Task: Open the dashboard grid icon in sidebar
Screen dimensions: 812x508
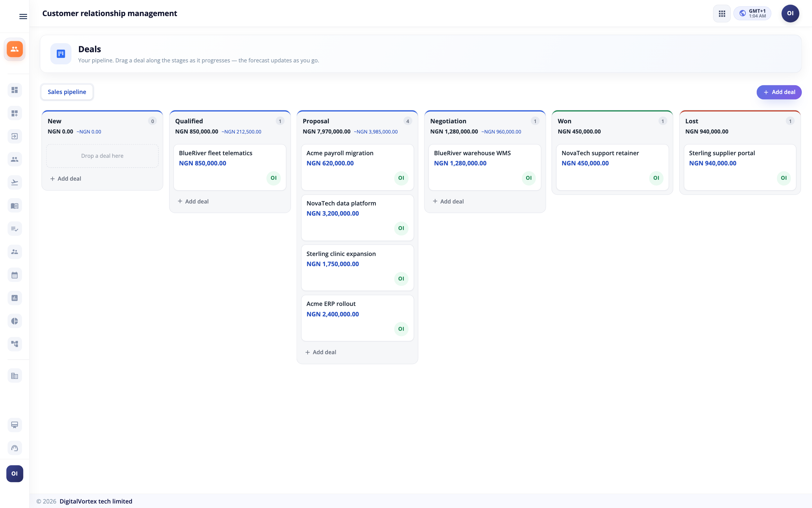Action: [14, 90]
